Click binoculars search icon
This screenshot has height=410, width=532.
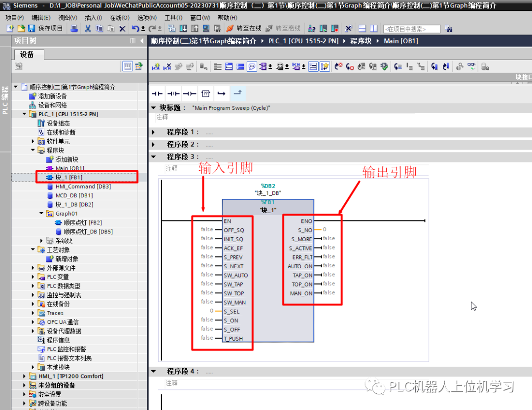coord(449,29)
